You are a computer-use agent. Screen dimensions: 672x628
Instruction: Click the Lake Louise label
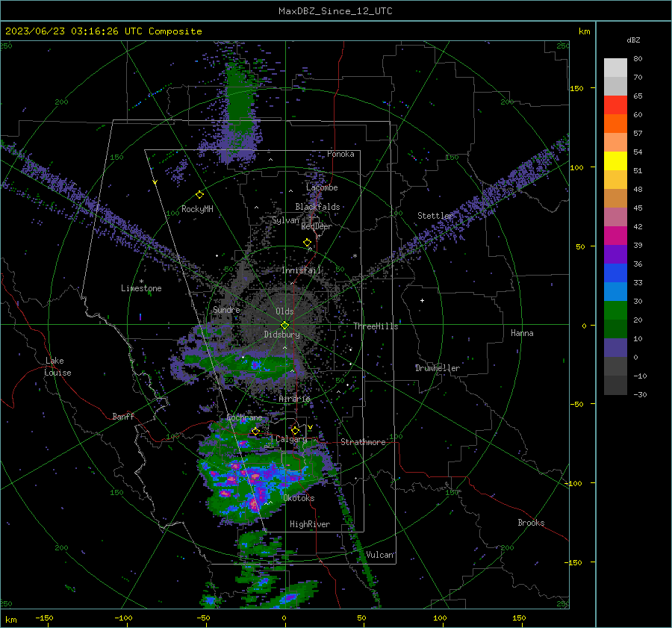(x=57, y=367)
